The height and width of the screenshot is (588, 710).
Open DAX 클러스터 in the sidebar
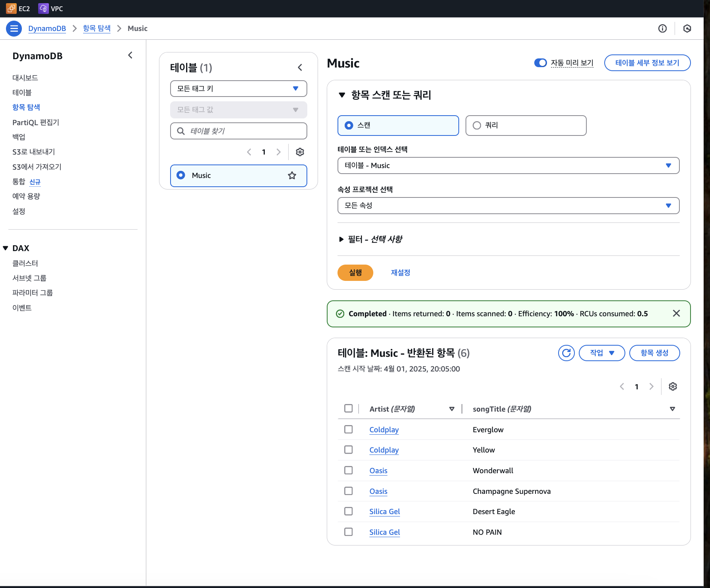(x=25, y=263)
